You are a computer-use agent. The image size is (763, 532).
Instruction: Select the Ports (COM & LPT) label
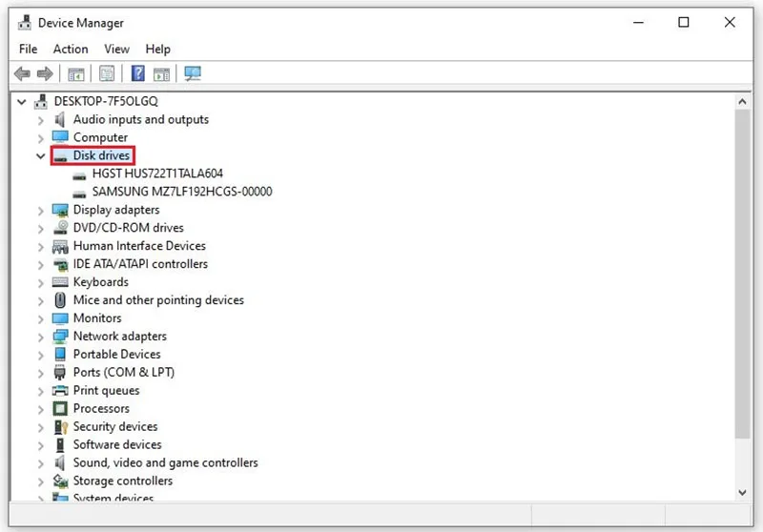click(x=124, y=373)
